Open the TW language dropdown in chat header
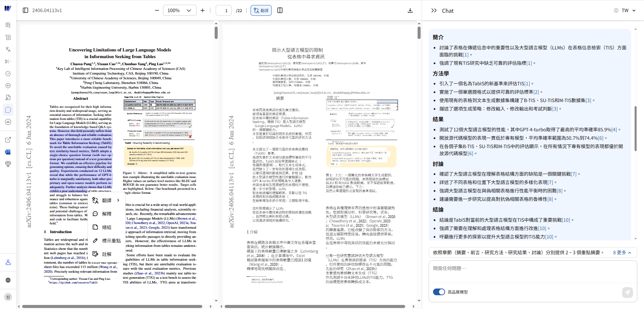 point(625,10)
